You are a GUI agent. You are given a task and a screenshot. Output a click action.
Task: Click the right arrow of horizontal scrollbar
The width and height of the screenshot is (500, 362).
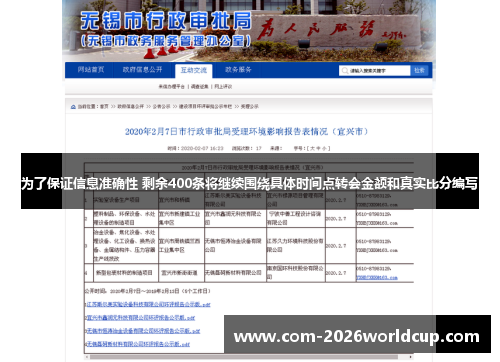coord(411,357)
